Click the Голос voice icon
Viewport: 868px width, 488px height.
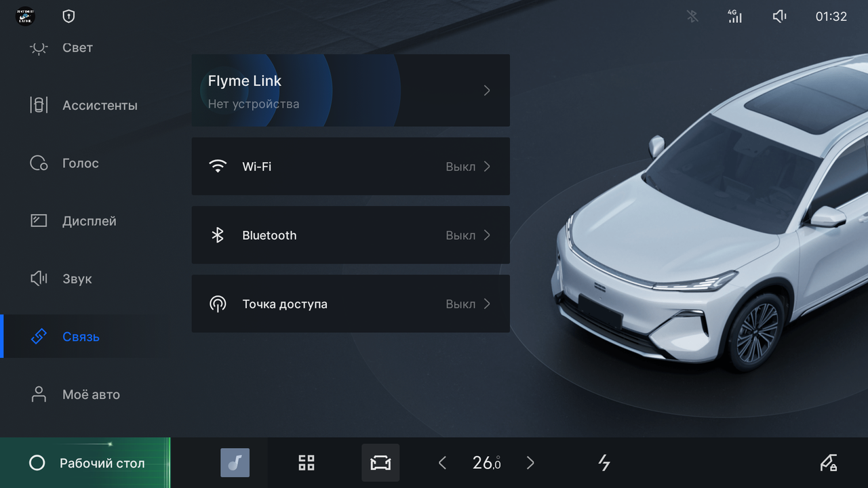pos(39,163)
